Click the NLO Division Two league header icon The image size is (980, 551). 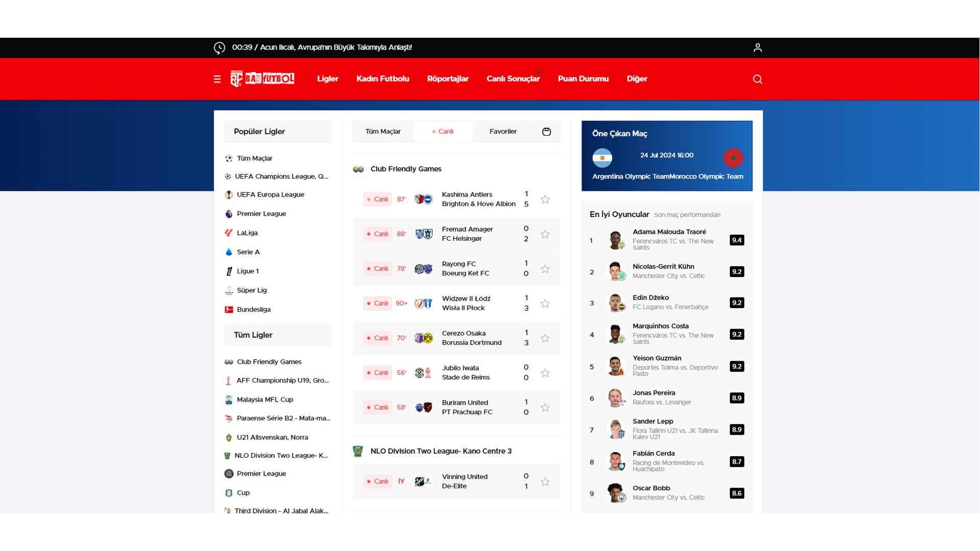[358, 451]
